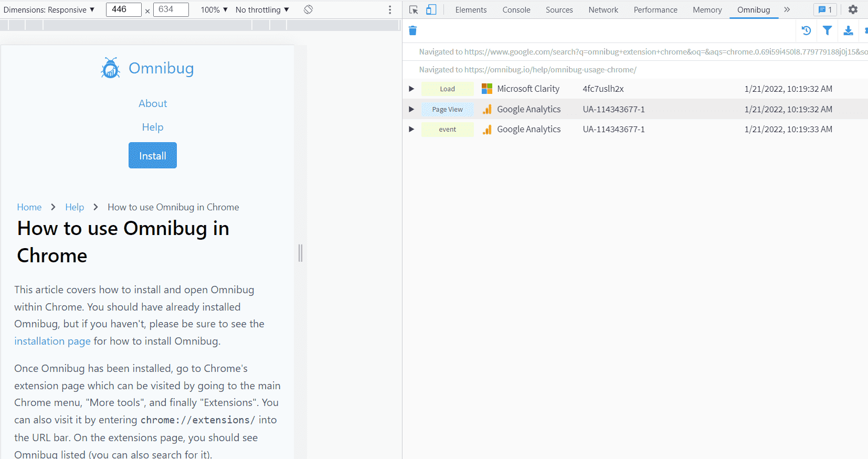Screen dimensions: 868x459
Task: Follow the installation page link
Action: tap(52, 341)
